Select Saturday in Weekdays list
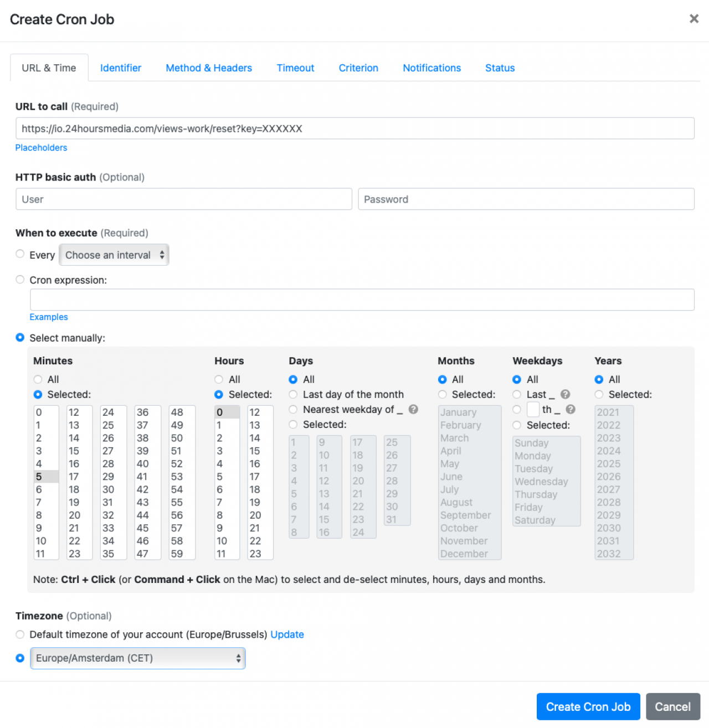Image resolution: width=709 pixels, height=728 pixels. point(546,520)
